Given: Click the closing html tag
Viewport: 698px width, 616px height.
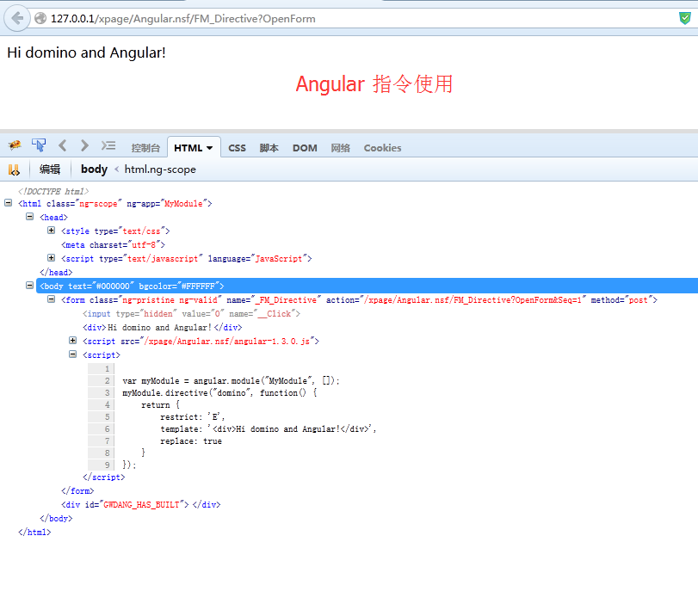Looking at the screenshot, I should click(34, 533).
